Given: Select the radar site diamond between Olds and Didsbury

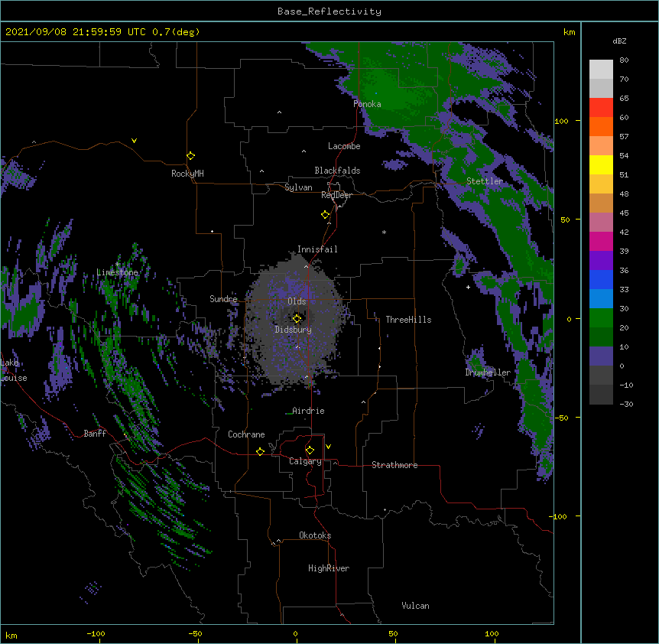Looking at the screenshot, I should pos(297,319).
